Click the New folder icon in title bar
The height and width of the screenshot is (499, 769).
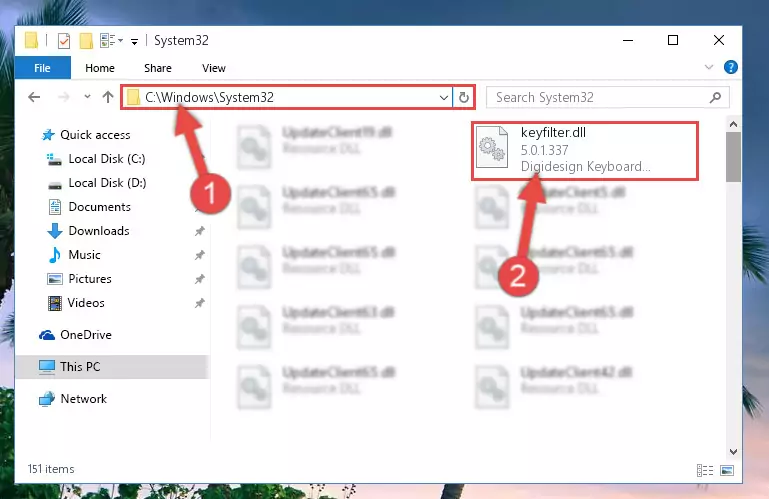click(x=86, y=40)
